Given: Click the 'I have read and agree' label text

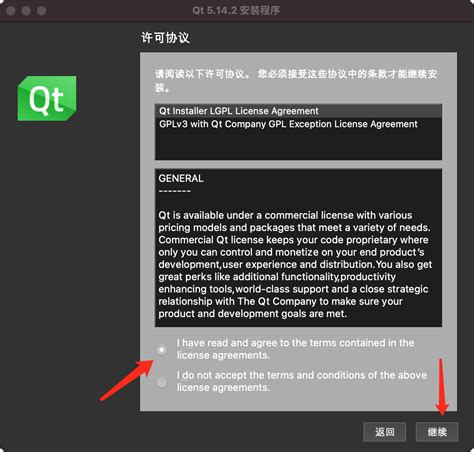Looking at the screenshot, I should tap(295, 349).
